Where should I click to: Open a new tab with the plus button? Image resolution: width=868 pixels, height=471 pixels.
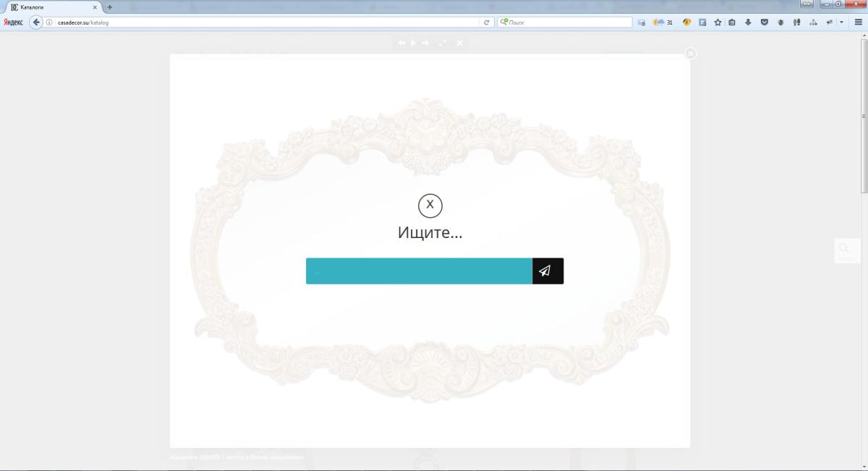tap(110, 7)
